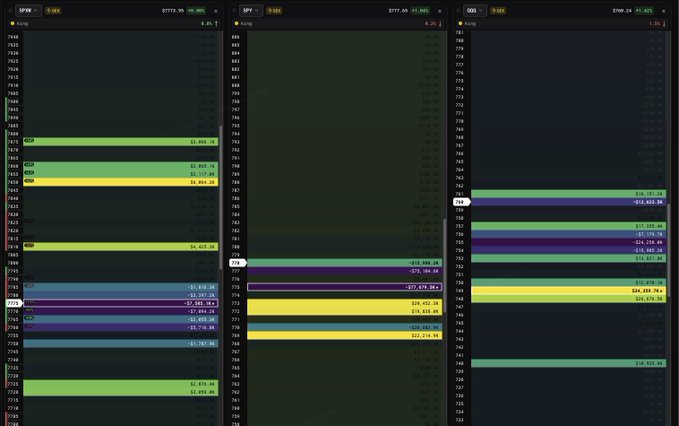Select the purple bar at SPY strike 777

tap(345, 271)
